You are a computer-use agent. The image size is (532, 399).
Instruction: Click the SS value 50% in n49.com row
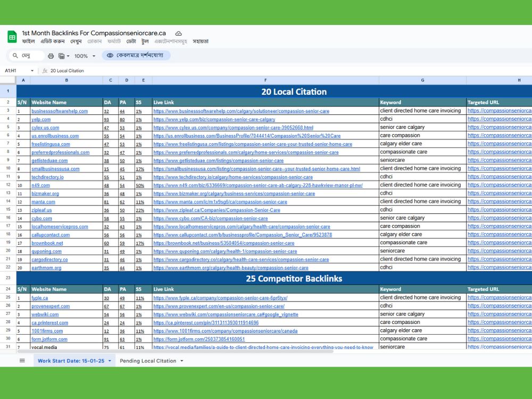coord(140,186)
